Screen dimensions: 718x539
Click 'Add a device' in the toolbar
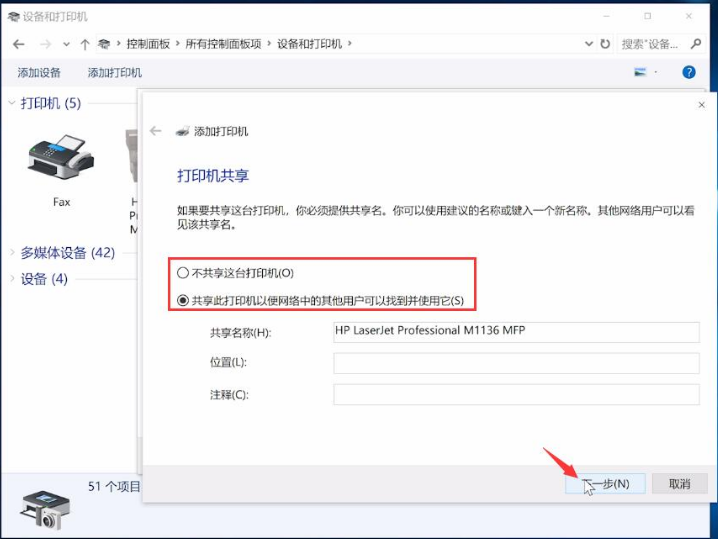[39, 73]
